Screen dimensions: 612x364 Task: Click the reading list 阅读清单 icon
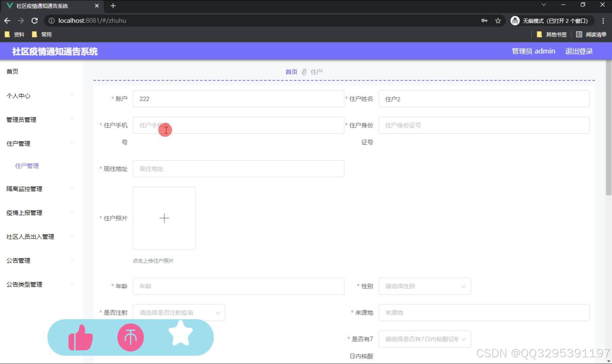coord(579,34)
